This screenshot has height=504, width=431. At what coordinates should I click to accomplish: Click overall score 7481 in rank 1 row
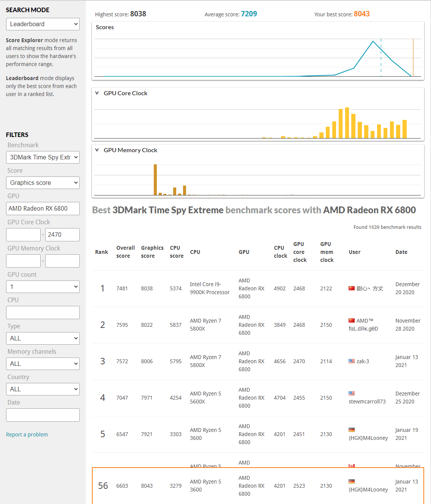[122, 288]
